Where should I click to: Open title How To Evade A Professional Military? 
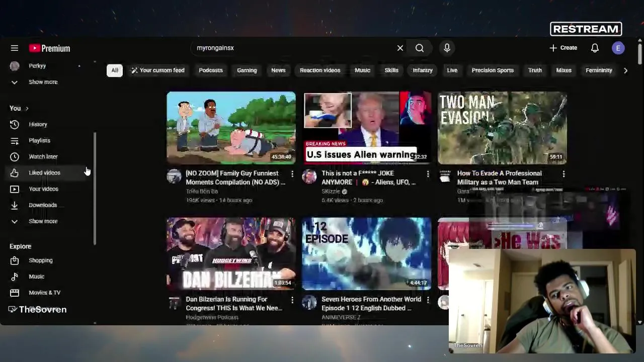point(499,177)
